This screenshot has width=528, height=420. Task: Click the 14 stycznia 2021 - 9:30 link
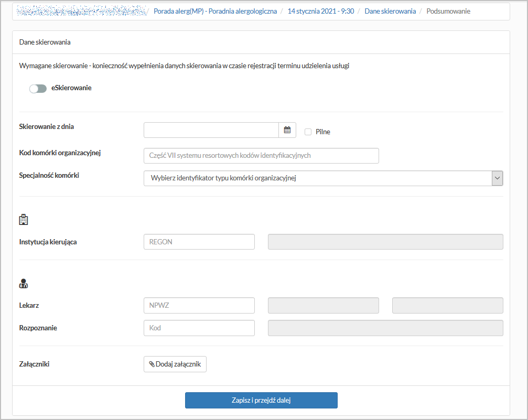pyautogui.click(x=320, y=10)
